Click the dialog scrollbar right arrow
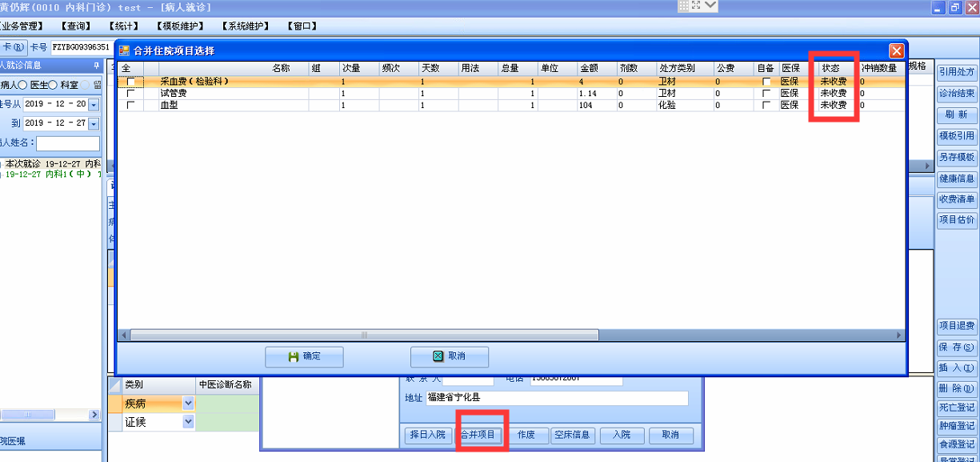 (x=899, y=335)
